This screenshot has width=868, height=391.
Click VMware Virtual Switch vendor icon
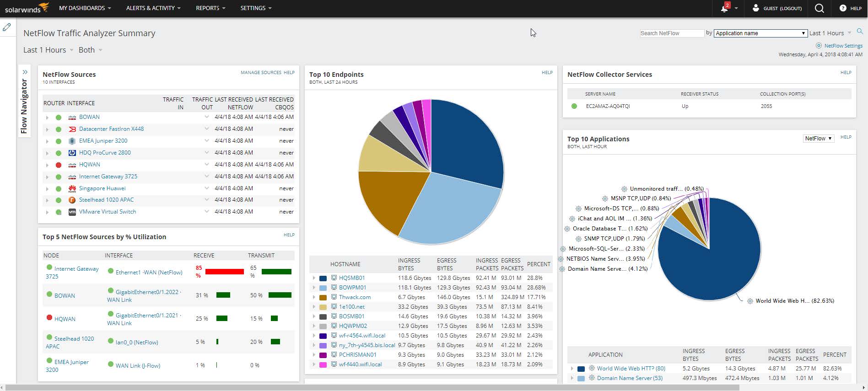[x=72, y=212]
